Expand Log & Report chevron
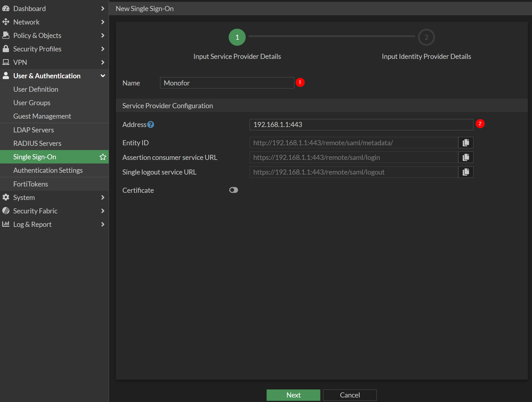 coord(103,224)
